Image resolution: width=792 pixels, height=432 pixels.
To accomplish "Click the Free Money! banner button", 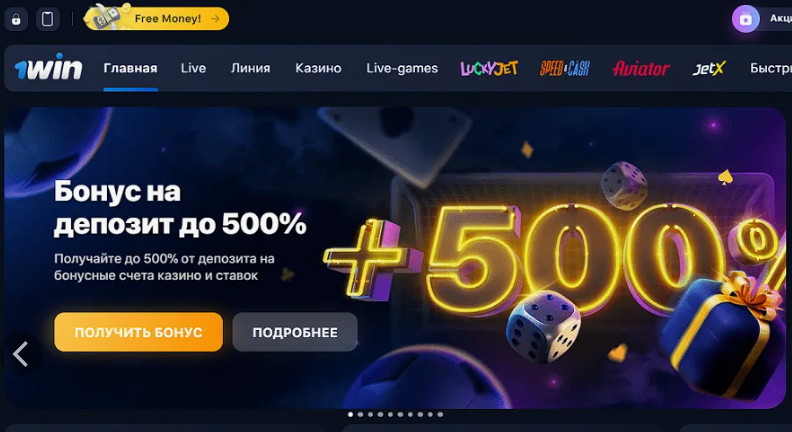I will pos(157,18).
